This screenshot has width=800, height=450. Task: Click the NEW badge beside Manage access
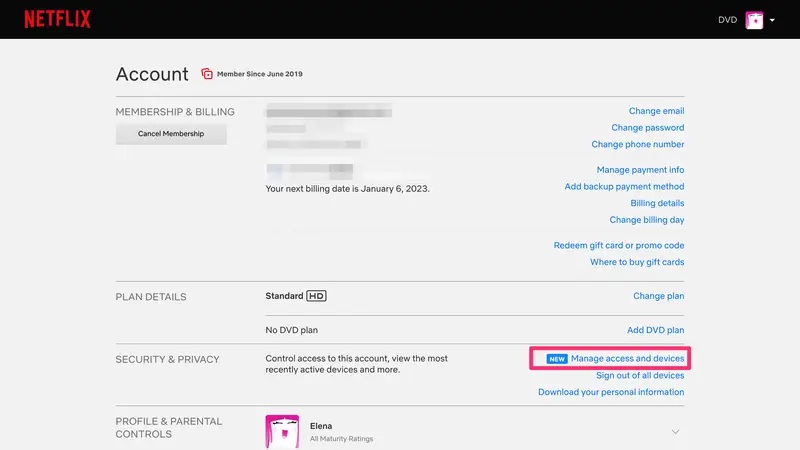click(557, 359)
